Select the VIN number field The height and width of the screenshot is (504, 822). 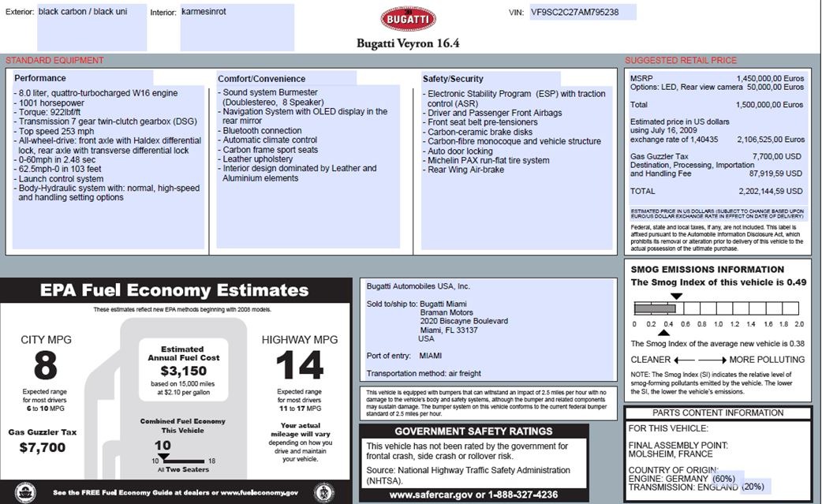582,13
